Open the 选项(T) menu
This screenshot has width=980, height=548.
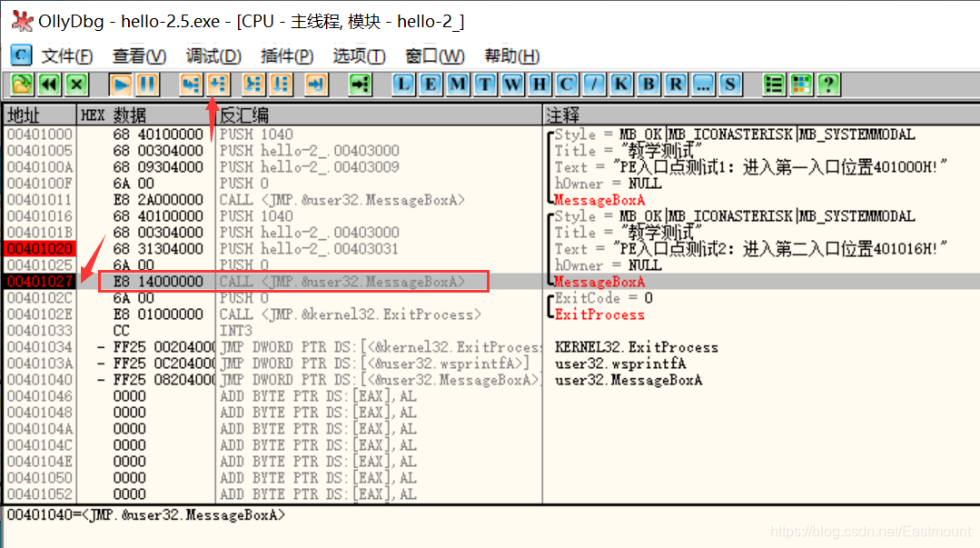click(x=359, y=56)
